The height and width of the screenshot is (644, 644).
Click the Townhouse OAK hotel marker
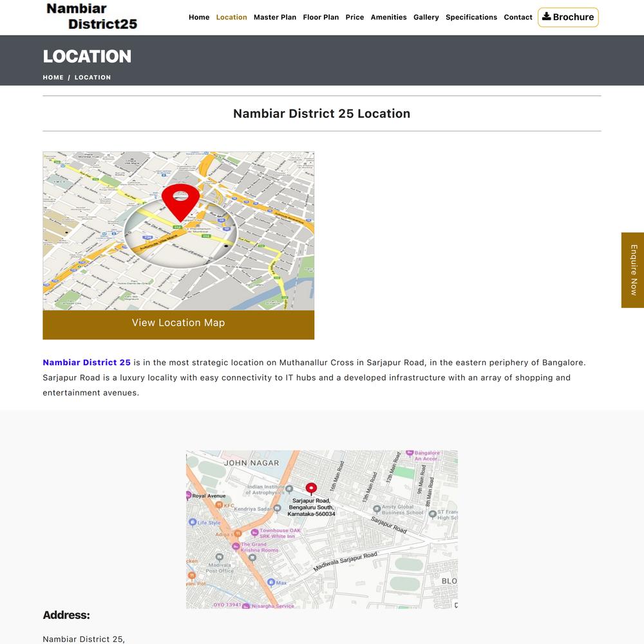254,533
